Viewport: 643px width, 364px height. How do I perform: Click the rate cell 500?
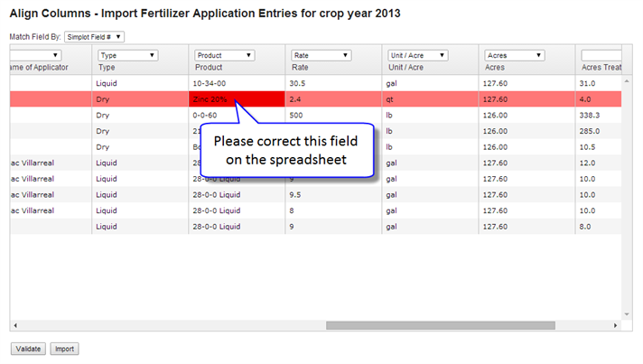click(x=333, y=116)
